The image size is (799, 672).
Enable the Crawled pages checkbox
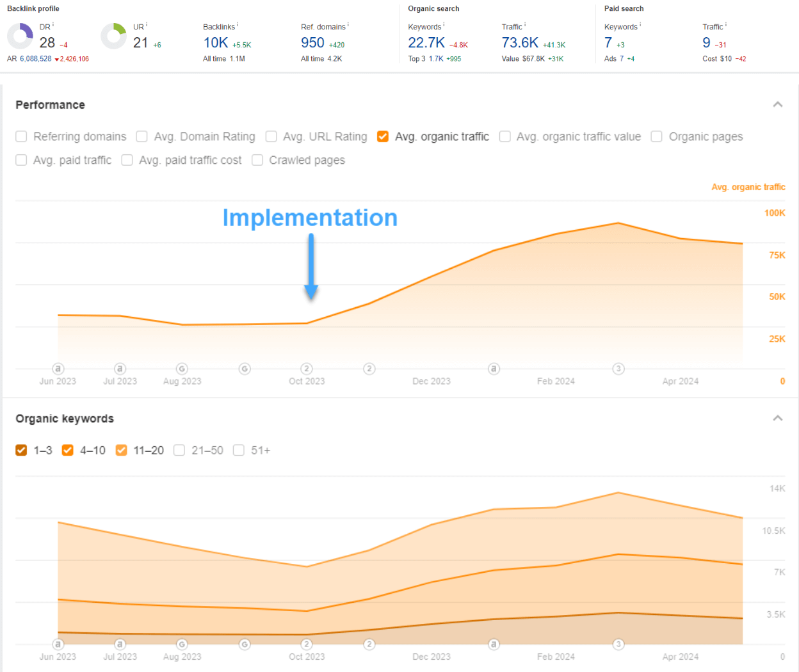257,160
